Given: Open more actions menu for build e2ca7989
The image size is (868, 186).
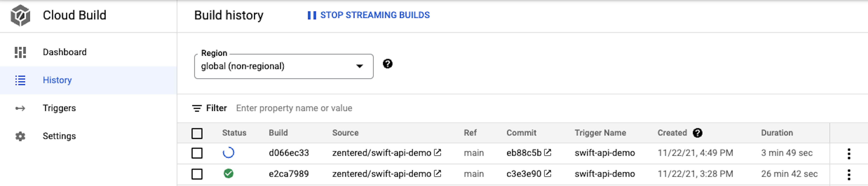Looking at the screenshot, I should [x=849, y=174].
